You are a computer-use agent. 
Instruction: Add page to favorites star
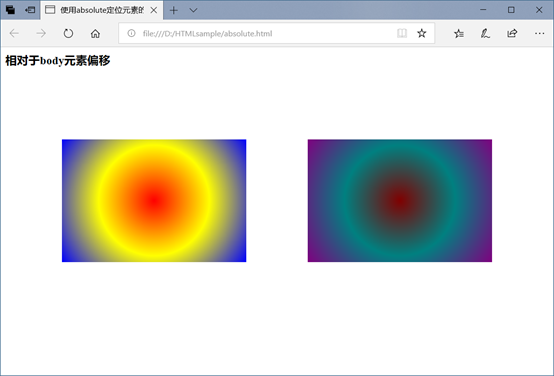[422, 33]
